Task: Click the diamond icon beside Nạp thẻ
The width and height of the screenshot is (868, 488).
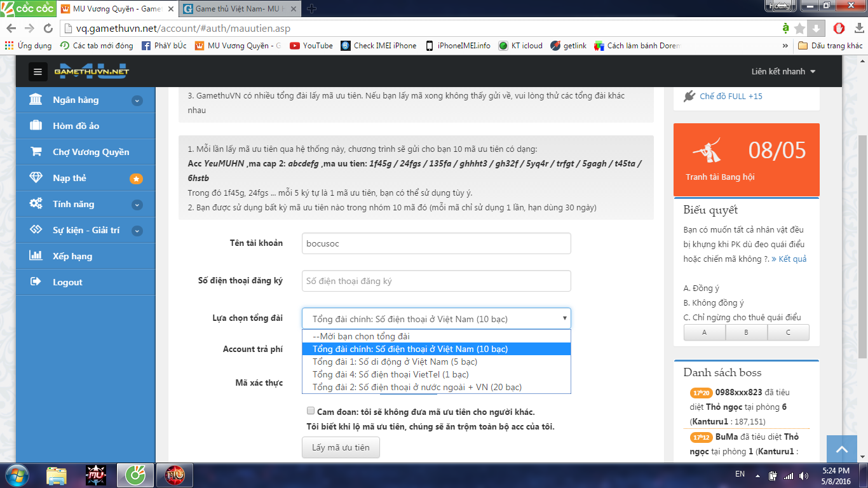Action: [36, 178]
